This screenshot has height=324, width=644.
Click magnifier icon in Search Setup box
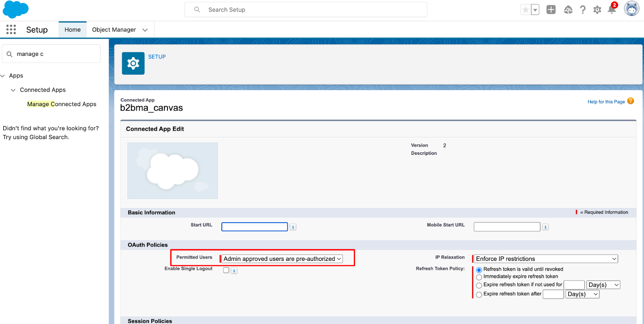point(197,10)
